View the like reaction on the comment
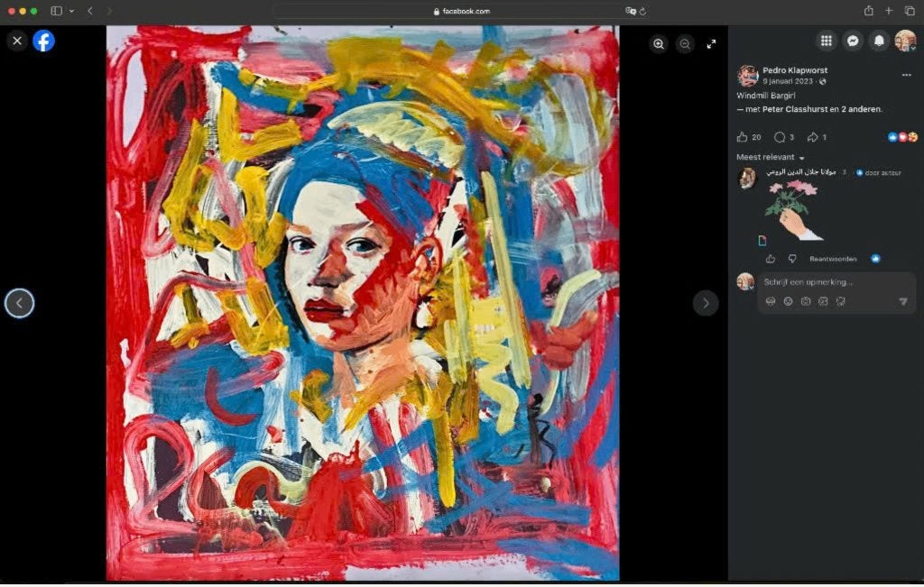Image resolution: width=924 pixels, height=587 pixels. (x=875, y=259)
